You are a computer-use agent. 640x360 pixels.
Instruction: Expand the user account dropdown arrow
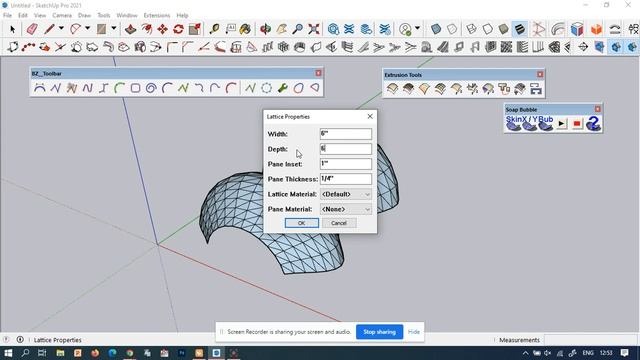[x=417, y=28]
